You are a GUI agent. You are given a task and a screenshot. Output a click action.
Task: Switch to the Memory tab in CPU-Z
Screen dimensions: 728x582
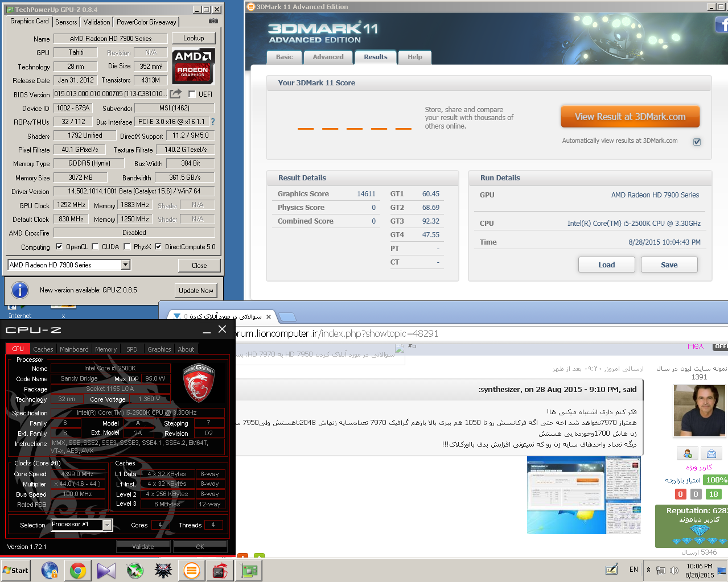click(106, 349)
